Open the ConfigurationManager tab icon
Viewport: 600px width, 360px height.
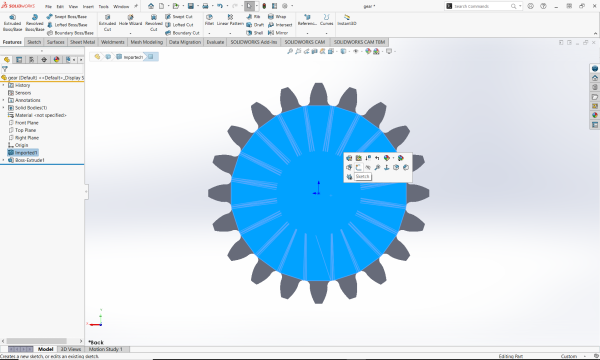click(31, 59)
